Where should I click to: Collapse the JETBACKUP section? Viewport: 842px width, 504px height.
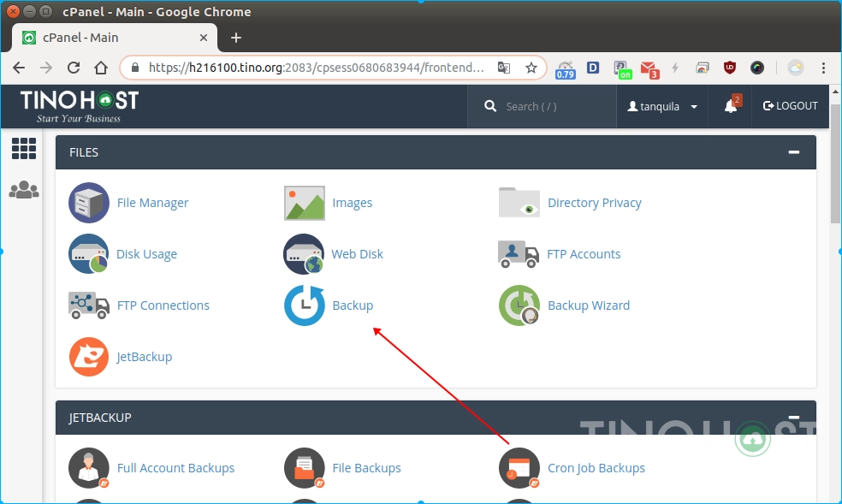pyautogui.click(x=794, y=417)
